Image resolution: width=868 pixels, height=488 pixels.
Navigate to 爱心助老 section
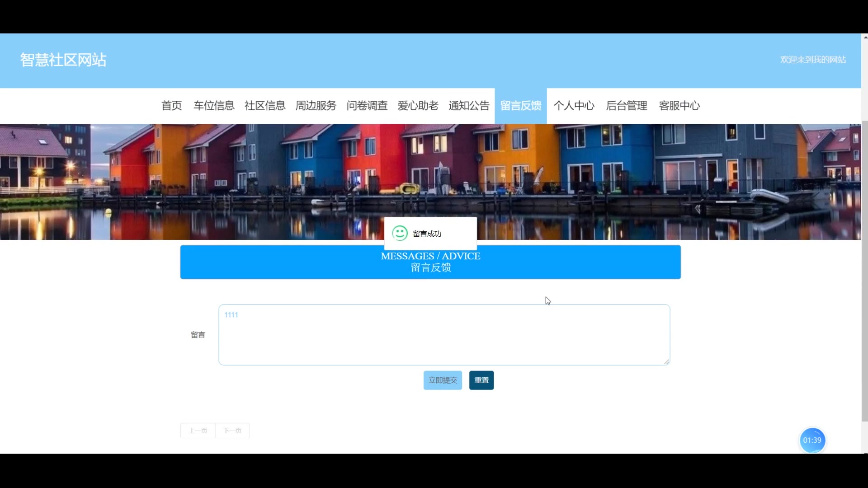418,106
